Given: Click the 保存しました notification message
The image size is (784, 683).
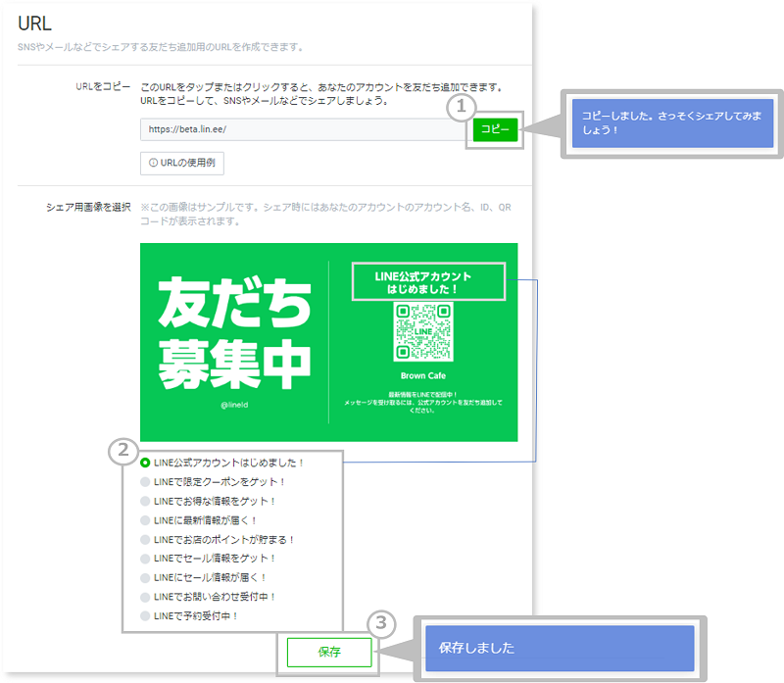Looking at the screenshot, I should coord(560,648).
